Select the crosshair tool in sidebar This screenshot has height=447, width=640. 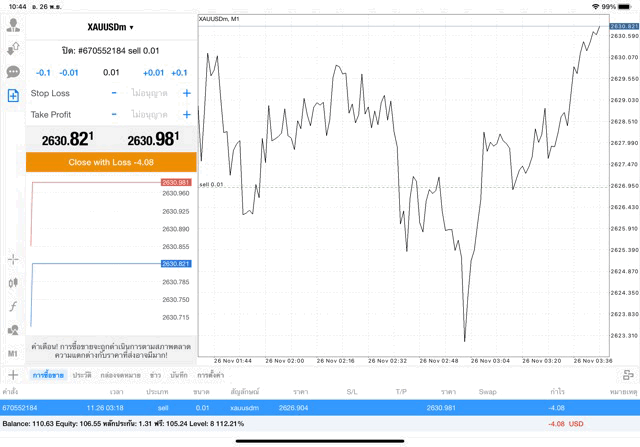(13, 259)
